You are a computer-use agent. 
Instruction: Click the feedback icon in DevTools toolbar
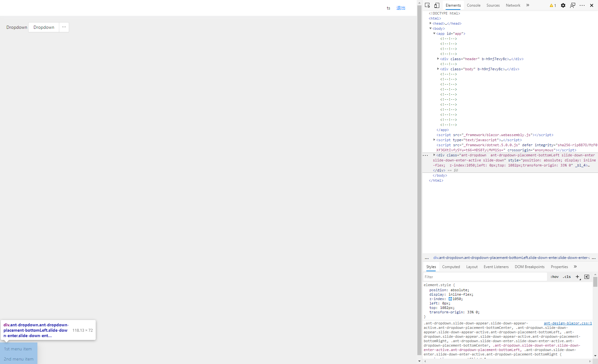coord(573,5)
